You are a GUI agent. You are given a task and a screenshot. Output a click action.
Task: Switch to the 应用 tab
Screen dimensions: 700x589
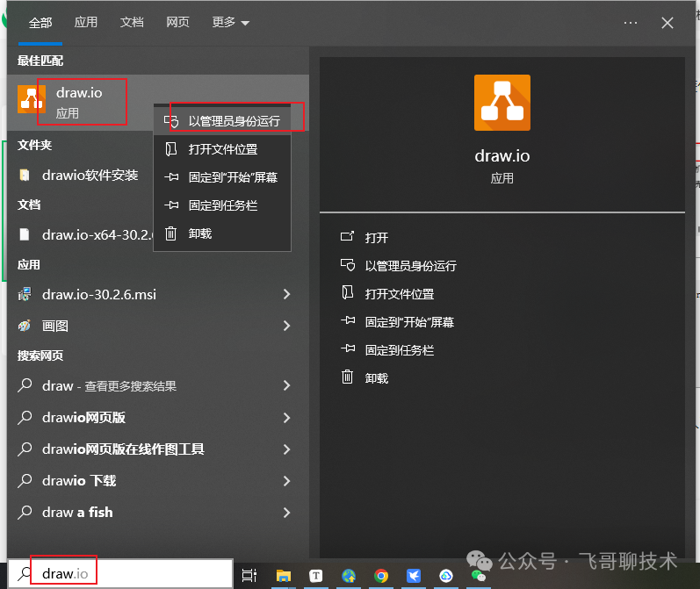coord(86,22)
